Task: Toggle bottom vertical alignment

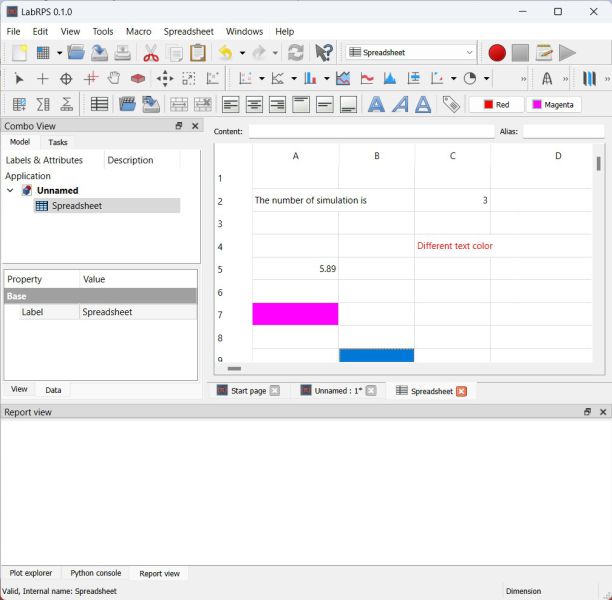Action: [x=348, y=105]
